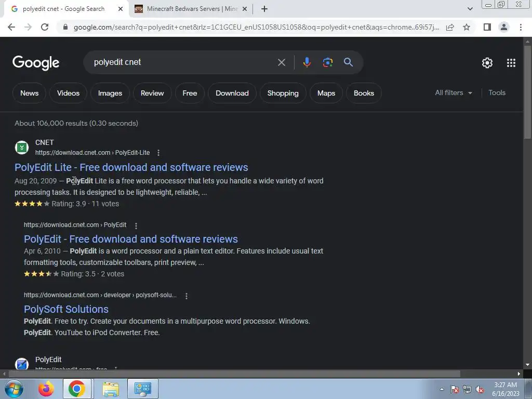Switch to Chrome in the taskbar
The width and height of the screenshot is (532, 399).
(77, 389)
